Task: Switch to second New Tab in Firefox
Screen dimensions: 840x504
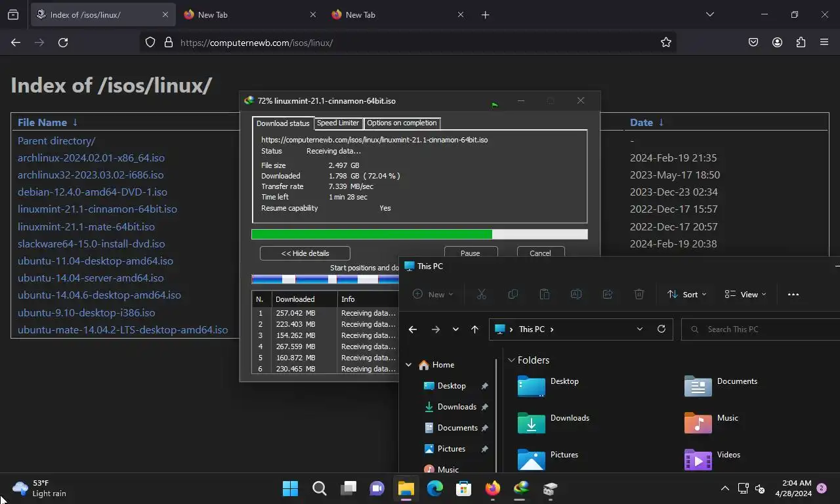Action: tap(250, 14)
